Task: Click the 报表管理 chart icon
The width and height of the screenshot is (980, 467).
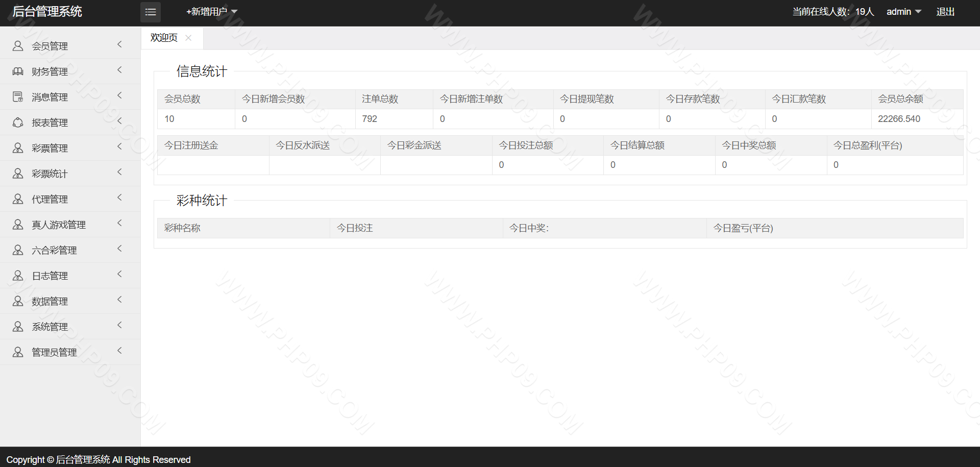Action: click(18, 122)
